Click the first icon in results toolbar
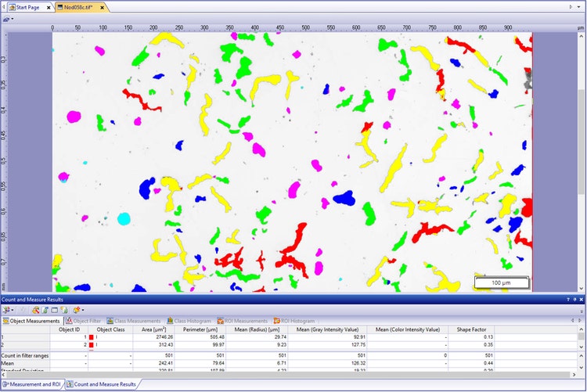This screenshot has height=392, width=587. (x=7, y=310)
